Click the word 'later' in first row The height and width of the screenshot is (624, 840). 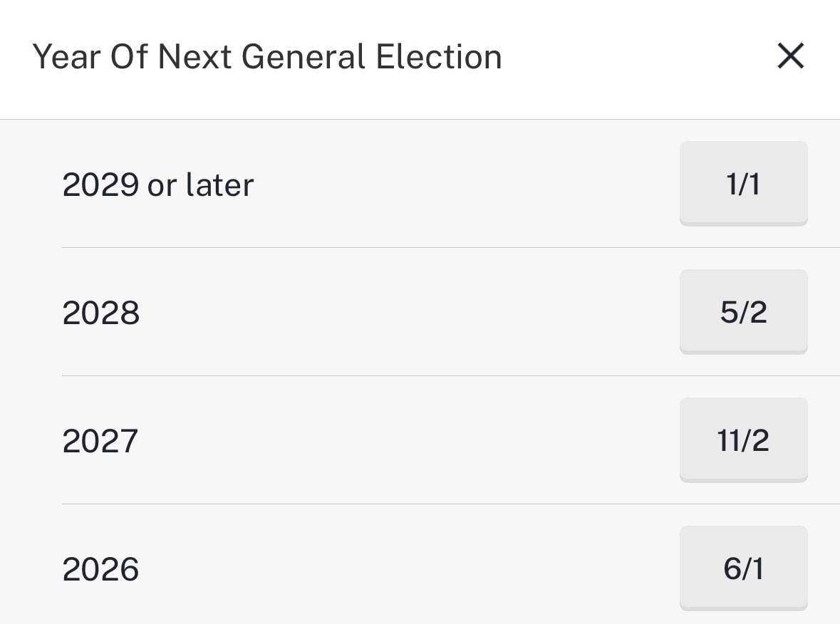pyautogui.click(x=219, y=184)
